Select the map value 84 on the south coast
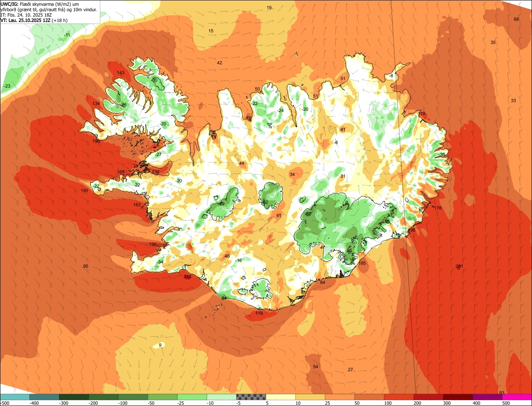 point(322,282)
